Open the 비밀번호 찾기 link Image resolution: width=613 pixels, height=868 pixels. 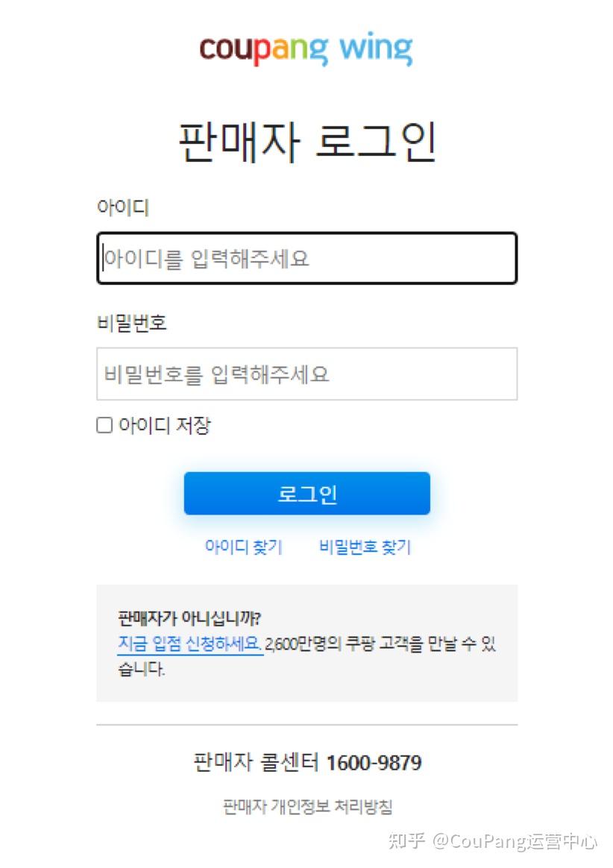coord(365,547)
